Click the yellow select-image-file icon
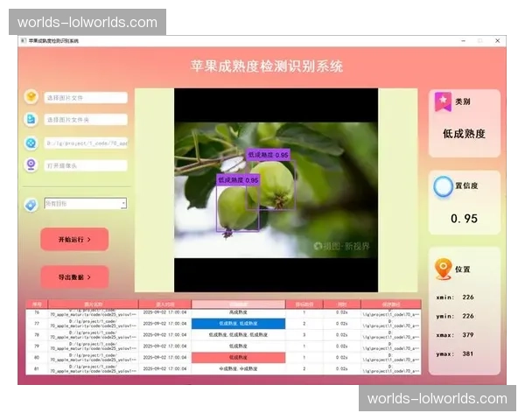This screenshot has height=420, width=525. (31, 97)
